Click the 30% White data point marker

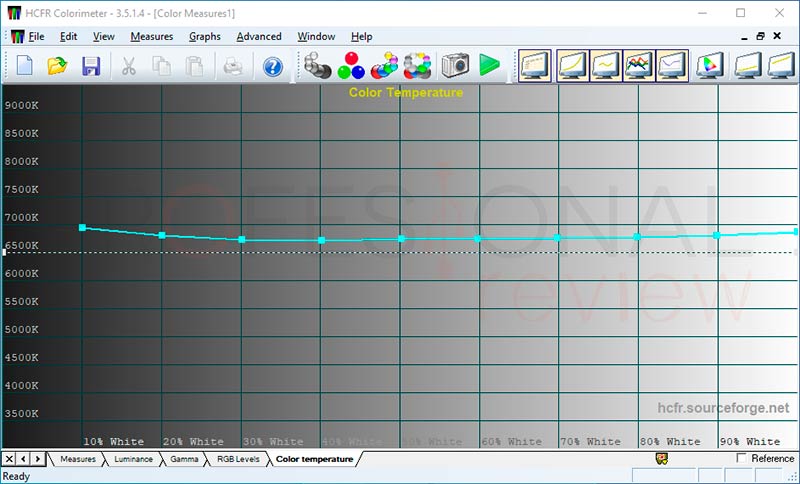[241, 239]
